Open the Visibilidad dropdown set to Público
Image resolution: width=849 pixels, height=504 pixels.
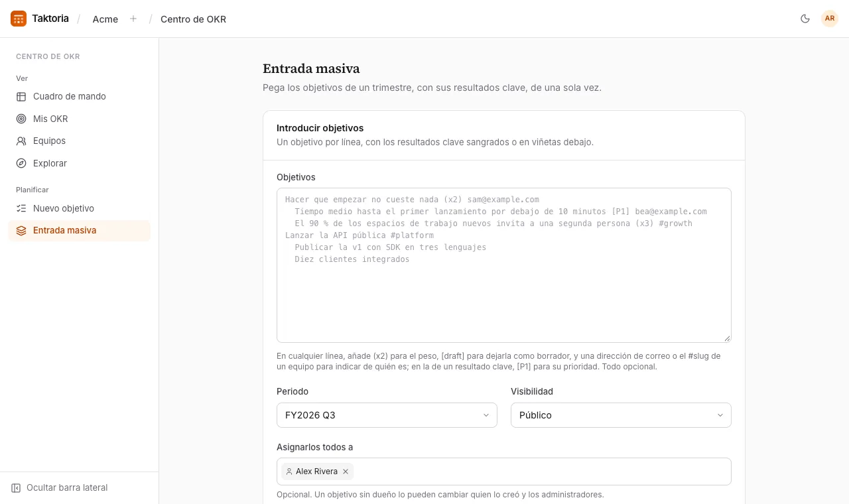[621, 415]
